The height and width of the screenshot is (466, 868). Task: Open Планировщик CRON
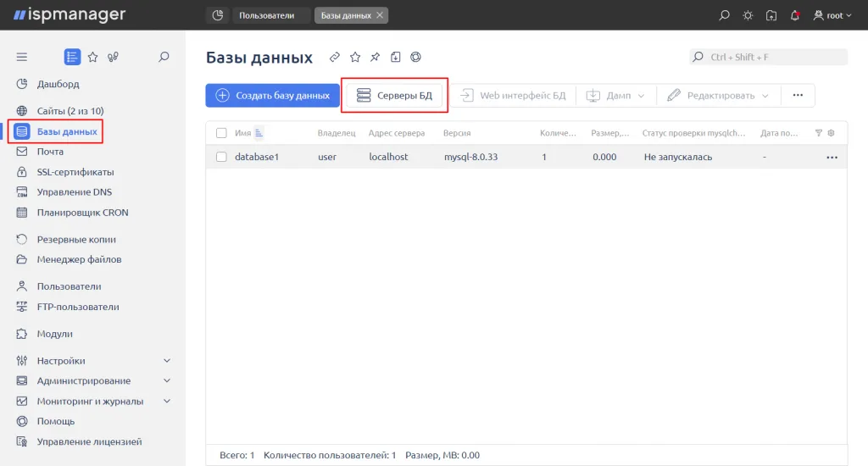point(82,212)
